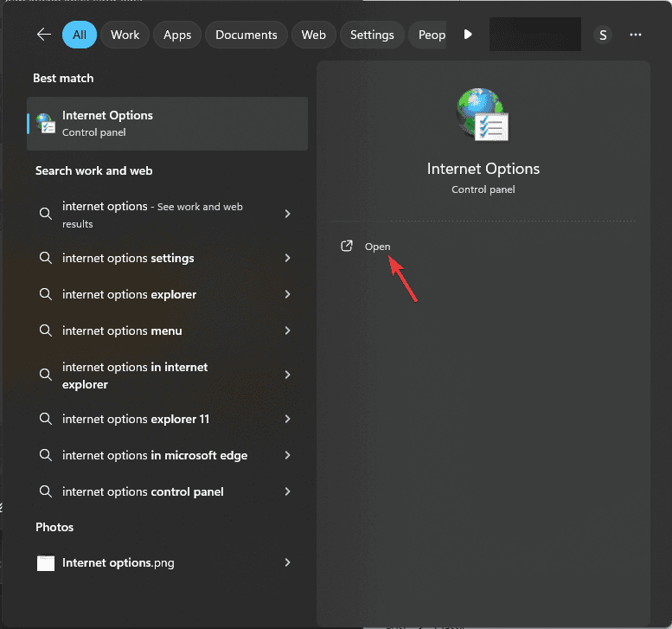Switch to the Work filter tab
672x629 pixels.
125,35
